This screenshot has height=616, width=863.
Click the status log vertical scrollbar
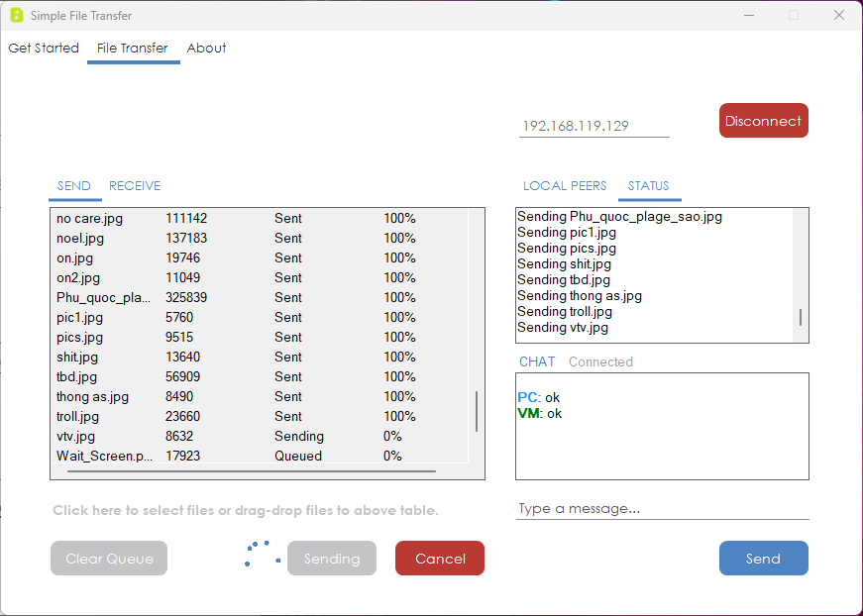click(x=801, y=317)
